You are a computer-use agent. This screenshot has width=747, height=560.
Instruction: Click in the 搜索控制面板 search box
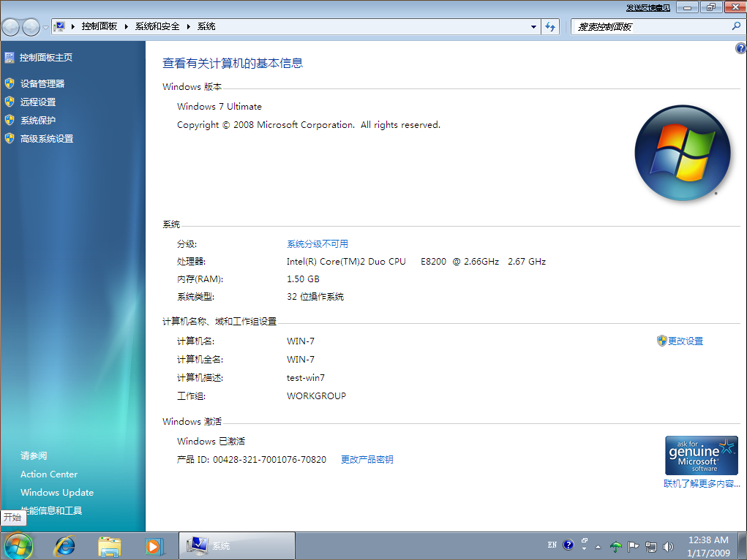click(x=650, y=26)
